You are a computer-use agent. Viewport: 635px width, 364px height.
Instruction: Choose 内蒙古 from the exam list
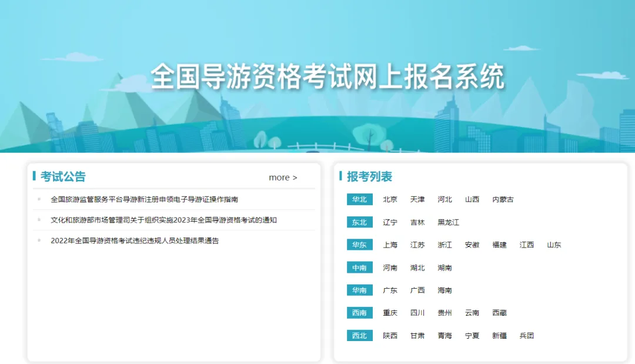tap(503, 199)
